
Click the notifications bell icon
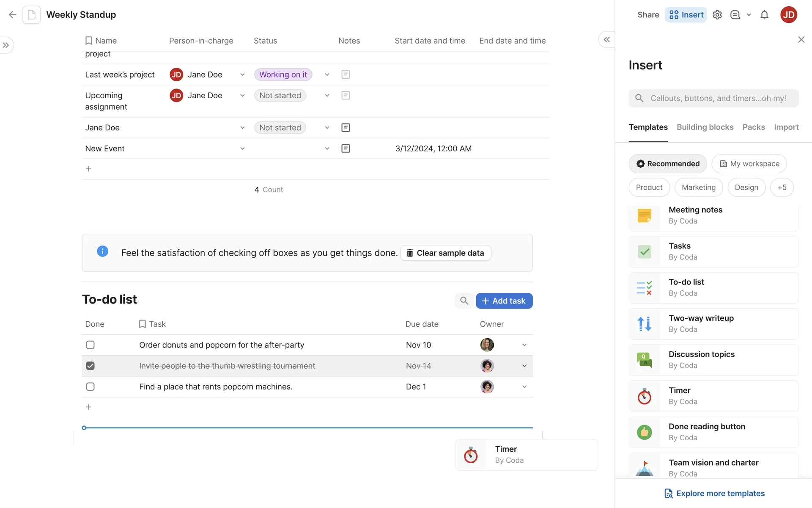764,15
